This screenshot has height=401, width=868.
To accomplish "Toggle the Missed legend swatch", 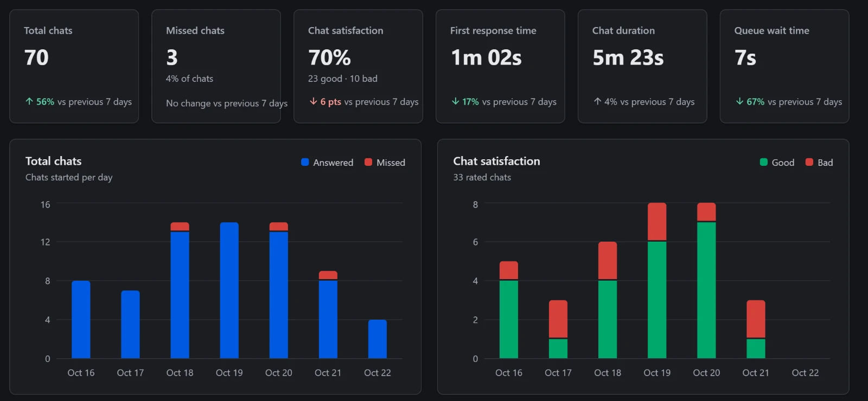I will pos(368,162).
